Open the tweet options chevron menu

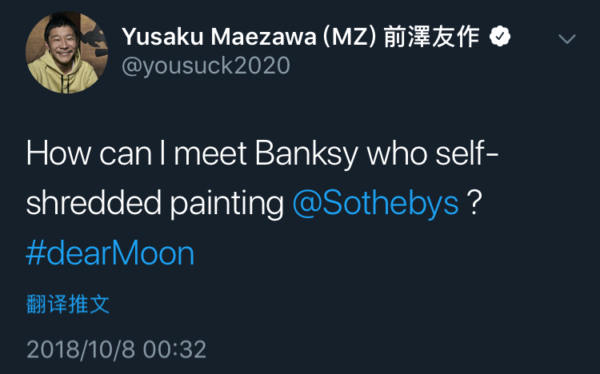(567, 39)
